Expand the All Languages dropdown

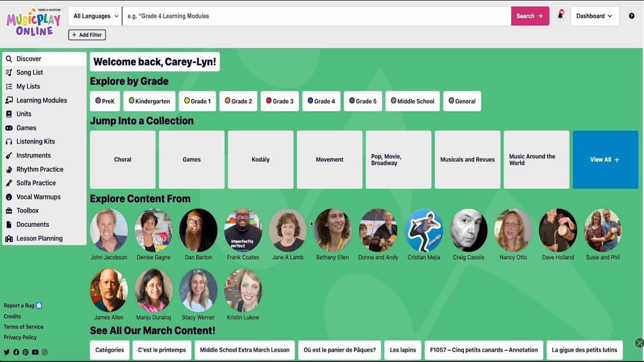96,16
